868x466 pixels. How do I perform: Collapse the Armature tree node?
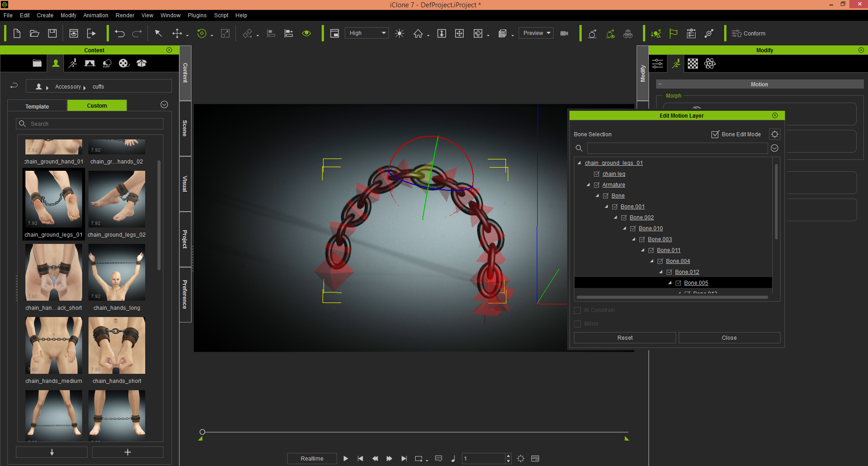588,185
